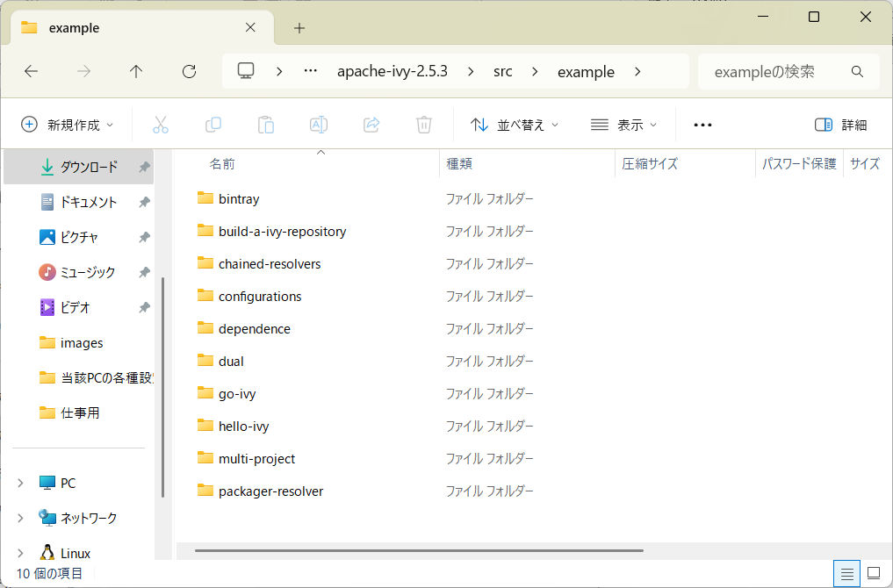This screenshot has height=588, width=893.
Task: Click the pin icon beside ピクチャ
Action: [145, 237]
